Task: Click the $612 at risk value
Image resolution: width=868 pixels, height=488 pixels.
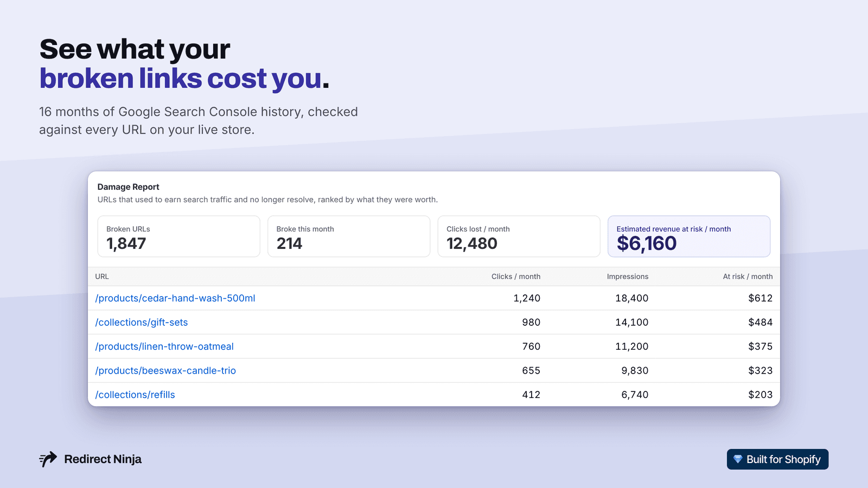Action: 761,298
